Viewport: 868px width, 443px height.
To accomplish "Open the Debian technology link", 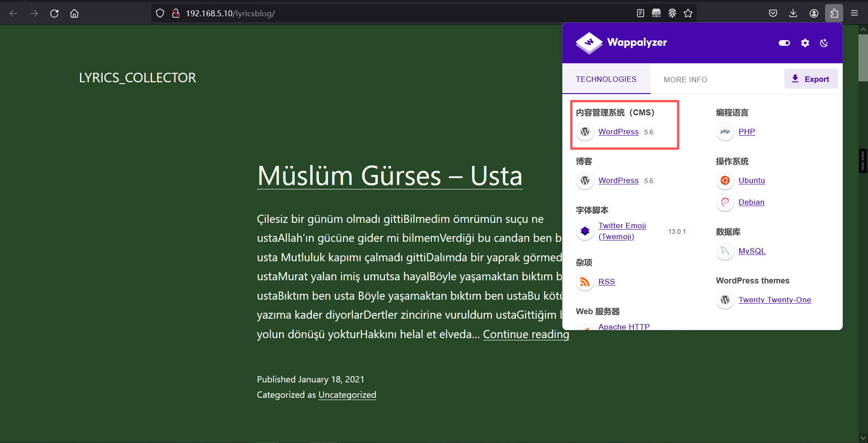I will (x=751, y=202).
